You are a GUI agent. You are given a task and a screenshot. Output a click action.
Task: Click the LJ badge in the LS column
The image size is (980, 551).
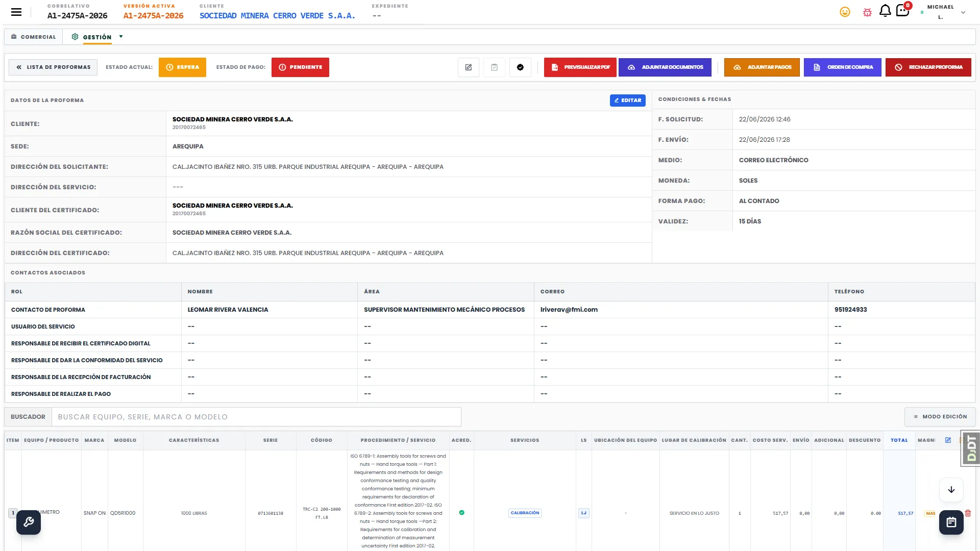[584, 513]
